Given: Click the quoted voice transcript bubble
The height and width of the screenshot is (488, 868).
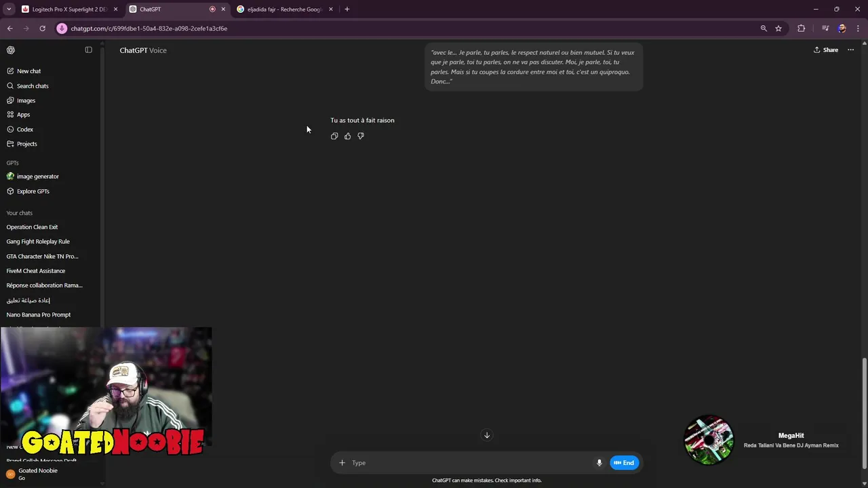Looking at the screenshot, I should (534, 66).
